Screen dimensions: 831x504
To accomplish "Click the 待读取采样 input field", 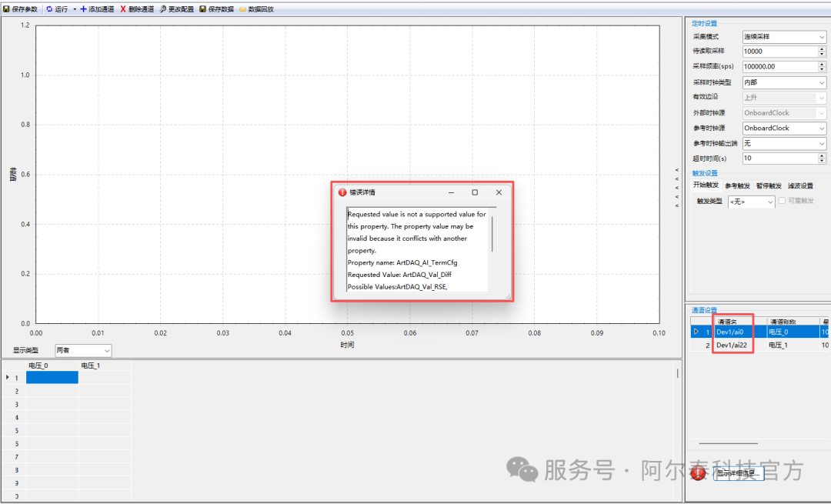I will pyautogui.click(x=779, y=52).
